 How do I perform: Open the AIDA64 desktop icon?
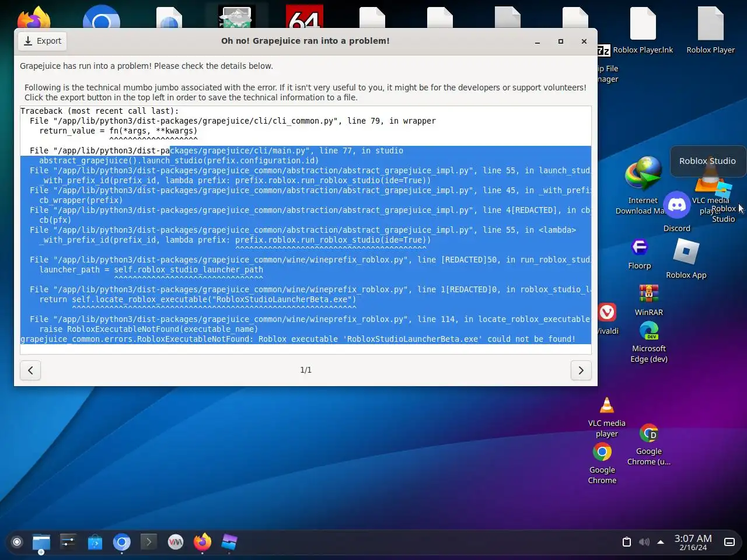[x=305, y=17]
